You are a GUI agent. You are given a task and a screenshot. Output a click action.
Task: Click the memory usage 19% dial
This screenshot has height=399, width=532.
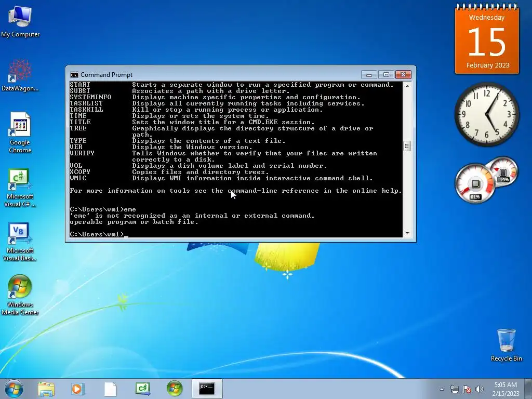coord(503,172)
